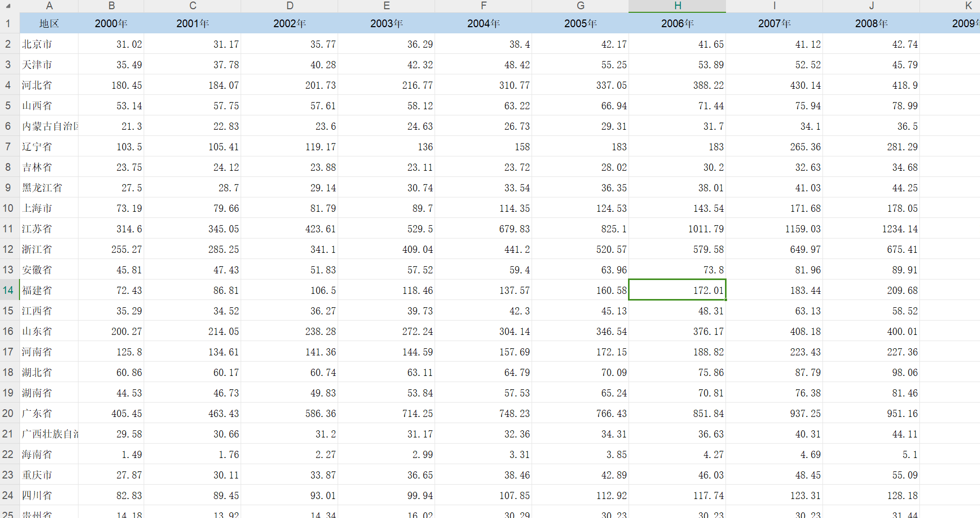Select the 江西省 region cell
The width and height of the screenshot is (980, 518).
pos(49,311)
